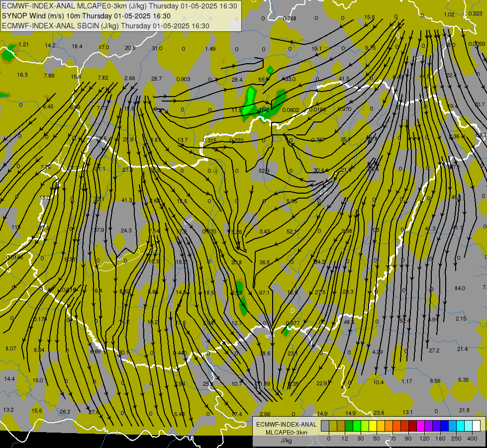Select the pure blue legend swatch

[x=445, y=426]
